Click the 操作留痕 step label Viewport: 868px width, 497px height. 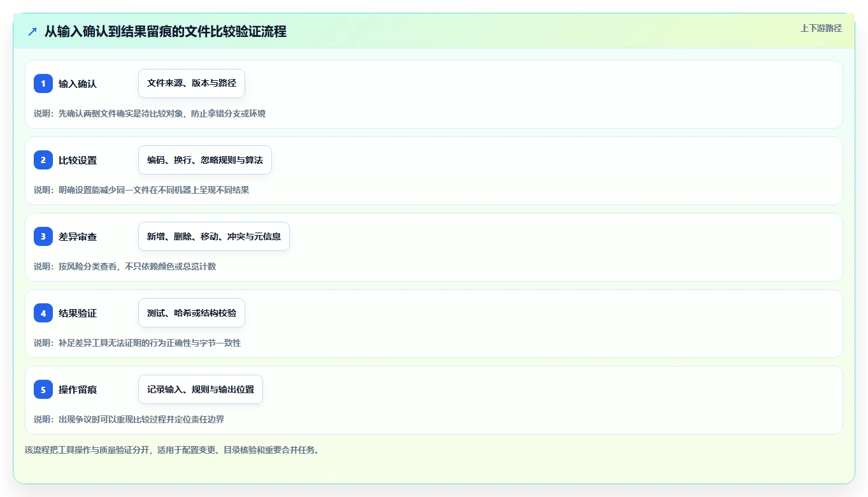(x=78, y=389)
